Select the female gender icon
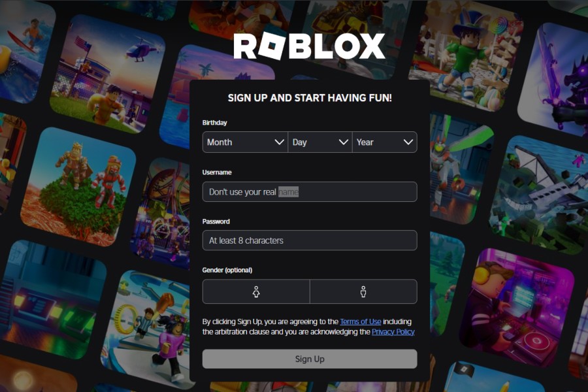The width and height of the screenshot is (588, 392). point(256,291)
